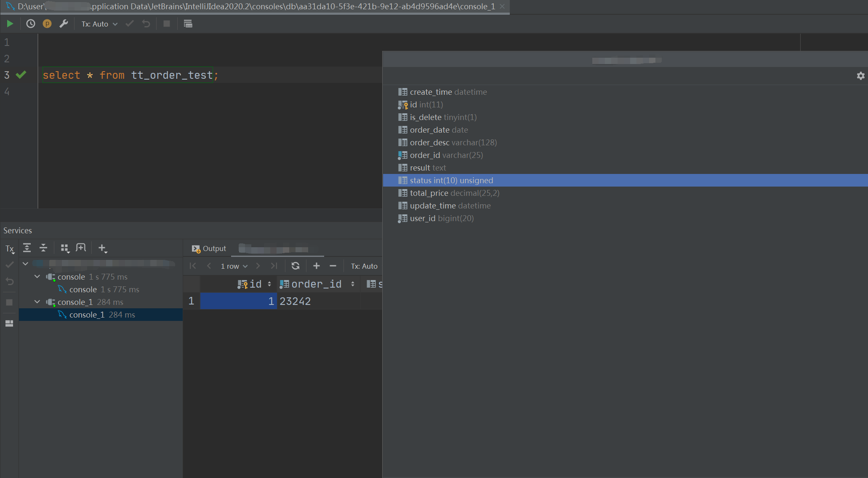Open popup settings with the gear icon
This screenshot has height=478, width=868.
coord(860,76)
